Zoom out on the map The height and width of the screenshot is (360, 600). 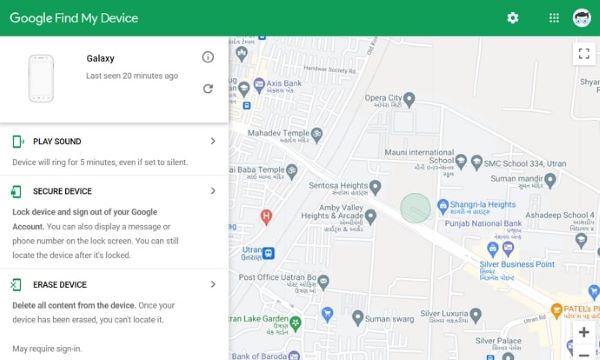[x=584, y=355]
